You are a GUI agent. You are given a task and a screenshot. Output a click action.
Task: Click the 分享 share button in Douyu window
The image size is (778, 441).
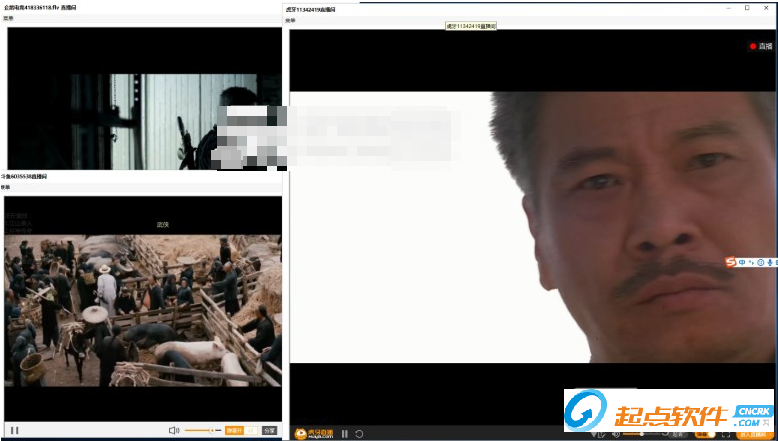pos(269,430)
